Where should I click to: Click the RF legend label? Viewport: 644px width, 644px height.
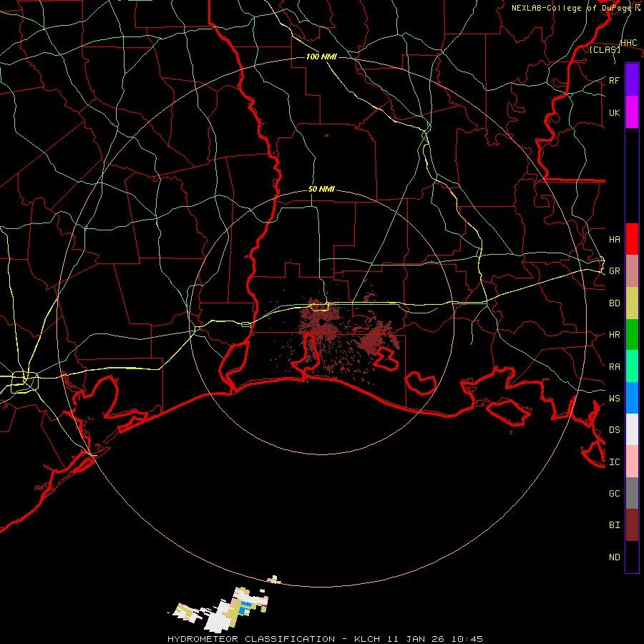[614, 80]
